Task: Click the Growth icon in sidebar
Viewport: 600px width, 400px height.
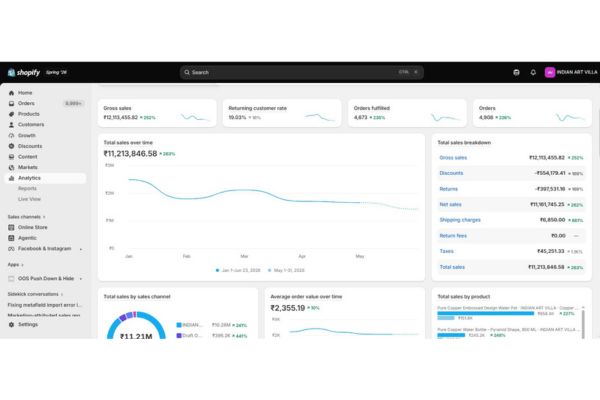Action: pos(11,136)
